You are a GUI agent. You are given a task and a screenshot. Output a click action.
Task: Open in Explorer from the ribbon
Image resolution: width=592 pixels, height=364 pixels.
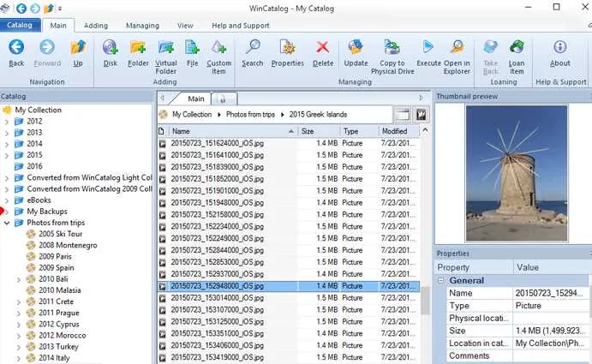(x=457, y=57)
